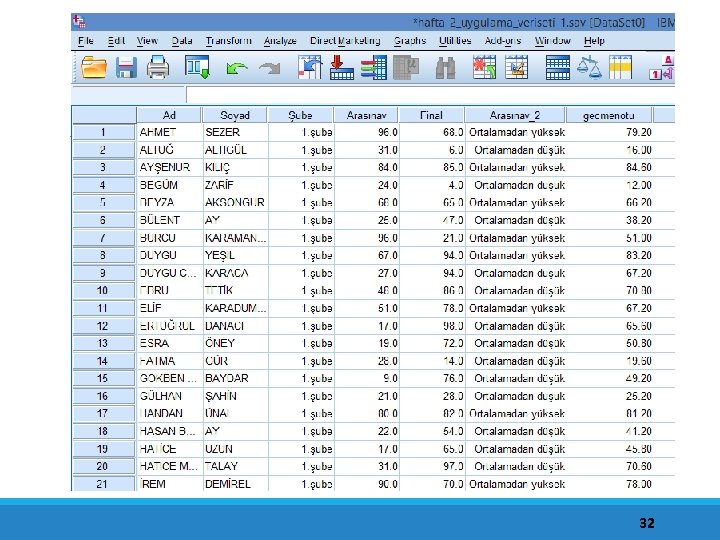
Task: Click the grayed Run descriptive statistics icon
Action: click(x=406, y=68)
